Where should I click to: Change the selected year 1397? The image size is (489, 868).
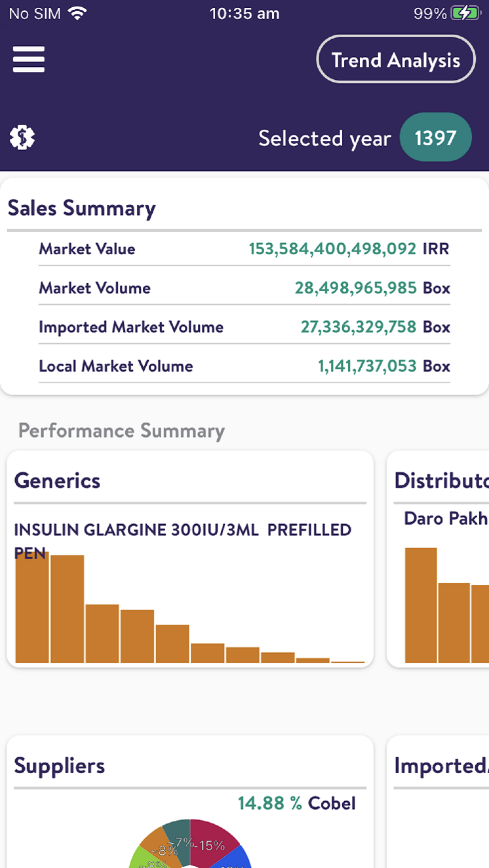click(x=435, y=138)
